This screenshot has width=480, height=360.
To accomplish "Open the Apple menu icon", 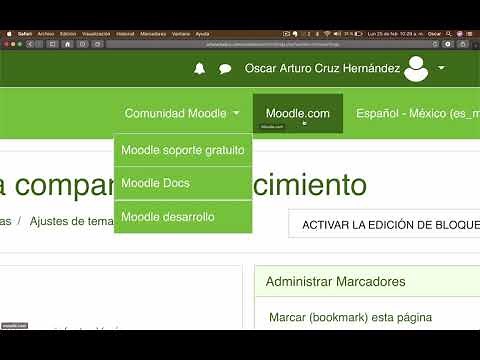I will [9, 34].
